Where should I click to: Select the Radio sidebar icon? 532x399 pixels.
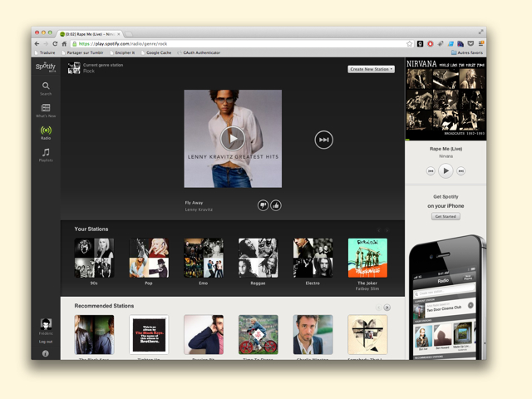[46, 133]
